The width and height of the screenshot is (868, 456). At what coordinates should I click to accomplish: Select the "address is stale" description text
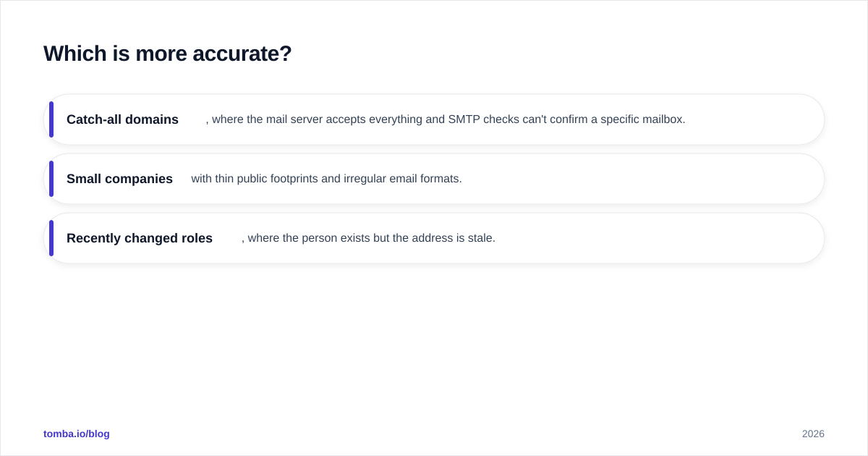(368, 238)
